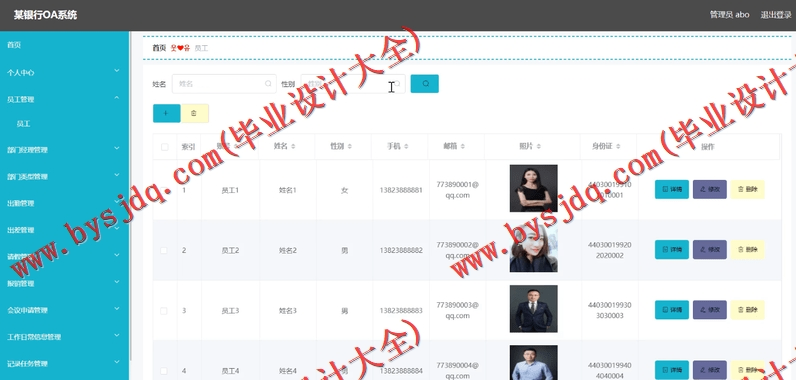Expand 部门经理管理 sidebar chevron
The height and width of the screenshot is (380, 796).
[117, 148]
